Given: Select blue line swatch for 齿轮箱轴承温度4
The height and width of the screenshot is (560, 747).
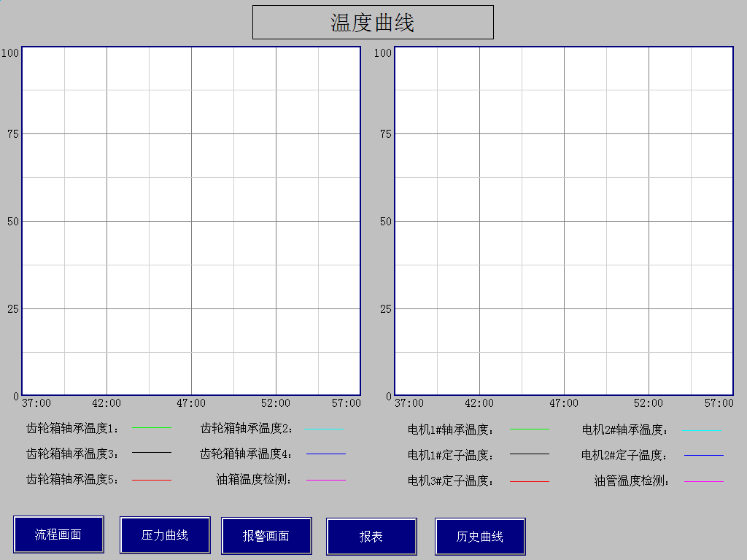Looking at the screenshot, I should tap(326, 454).
